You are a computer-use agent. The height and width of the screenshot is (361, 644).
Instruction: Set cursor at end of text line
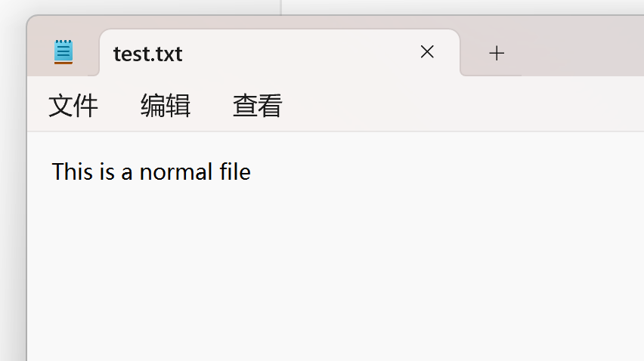252,171
